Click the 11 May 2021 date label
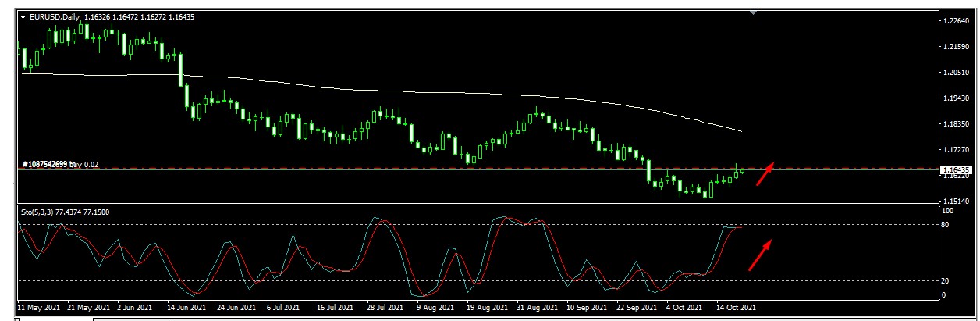The image size is (980, 321). pyautogui.click(x=37, y=307)
